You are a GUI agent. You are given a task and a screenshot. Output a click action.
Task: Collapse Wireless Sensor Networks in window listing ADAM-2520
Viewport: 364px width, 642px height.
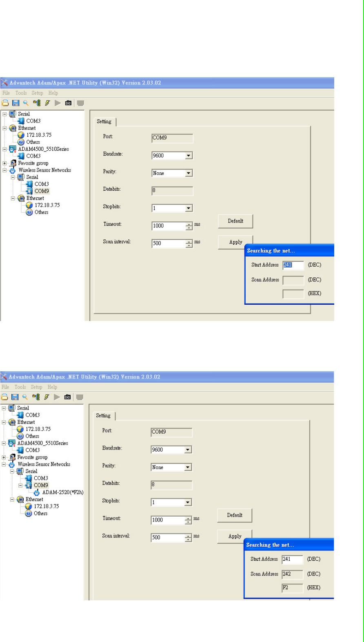click(4, 464)
